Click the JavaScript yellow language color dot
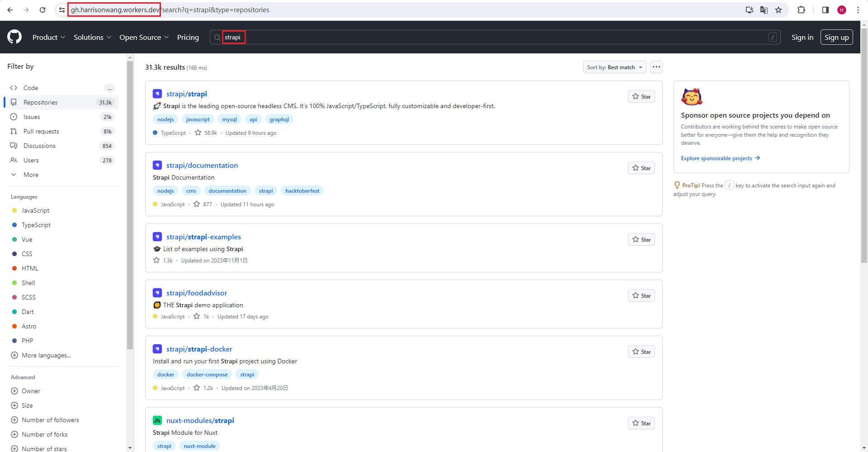This screenshot has width=868, height=452. 14,210
